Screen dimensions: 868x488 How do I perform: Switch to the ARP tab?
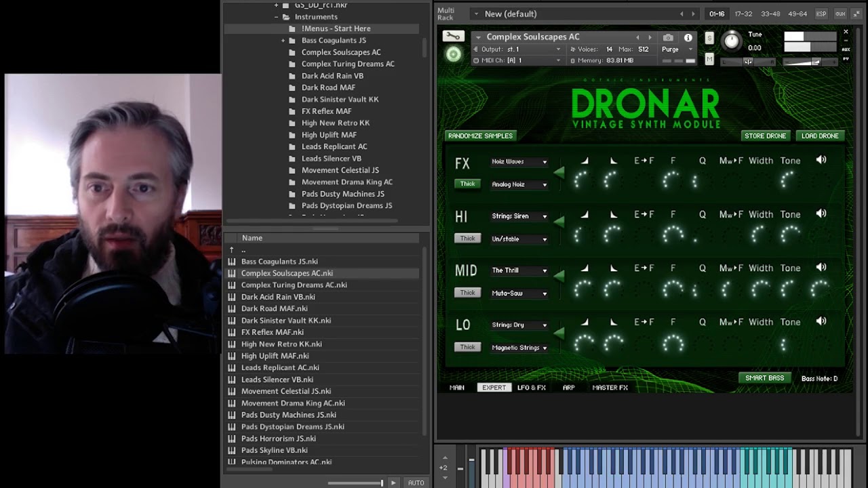click(x=568, y=388)
